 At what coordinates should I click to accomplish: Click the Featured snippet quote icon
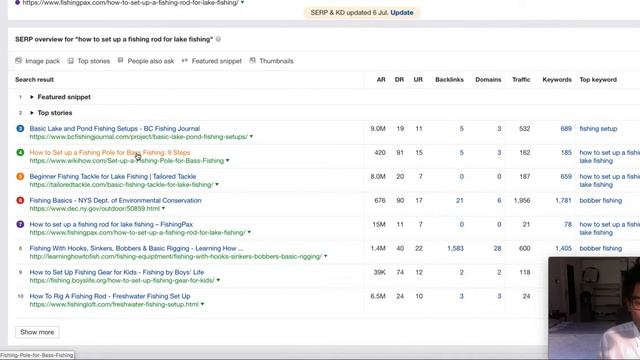tap(184, 60)
